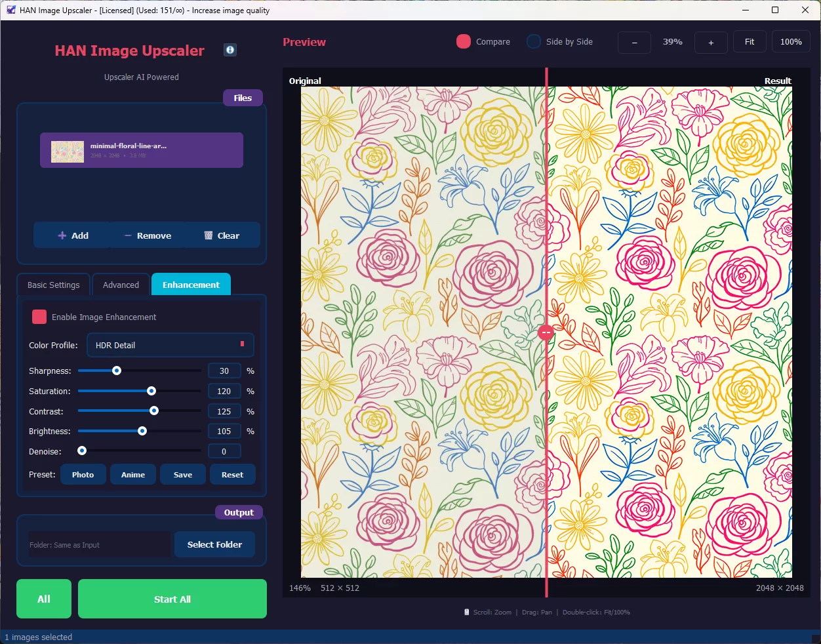The width and height of the screenshot is (821, 644).
Task: Click the zoom in plus button
Action: click(711, 42)
